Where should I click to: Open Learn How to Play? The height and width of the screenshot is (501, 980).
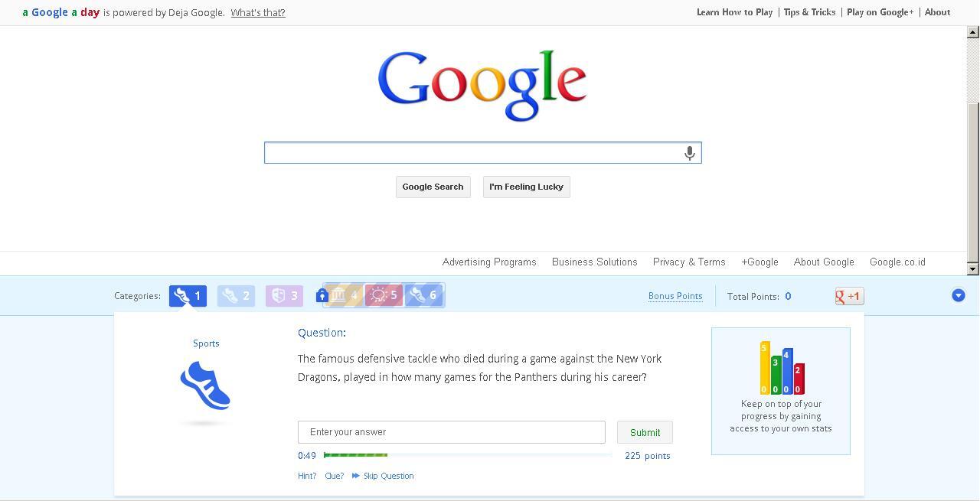pos(734,12)
